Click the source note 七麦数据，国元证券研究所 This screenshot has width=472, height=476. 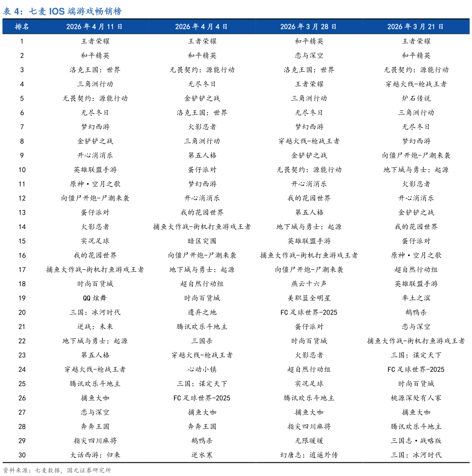tap(73, 470)
